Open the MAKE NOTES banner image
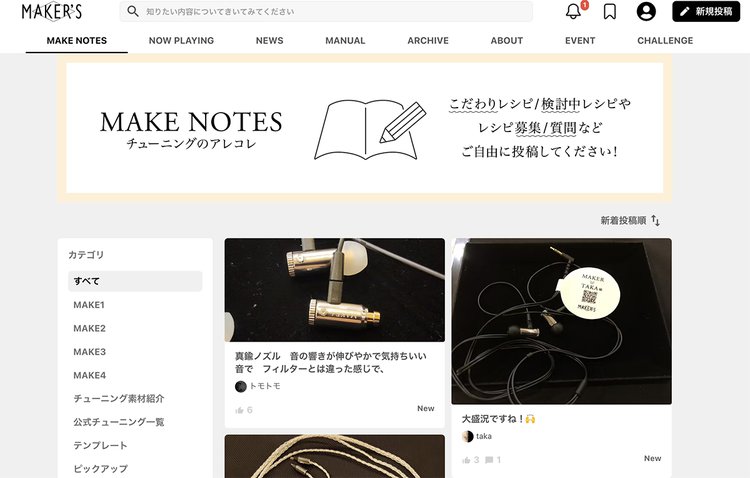This screenshot has height=478, width=750. 364,128
